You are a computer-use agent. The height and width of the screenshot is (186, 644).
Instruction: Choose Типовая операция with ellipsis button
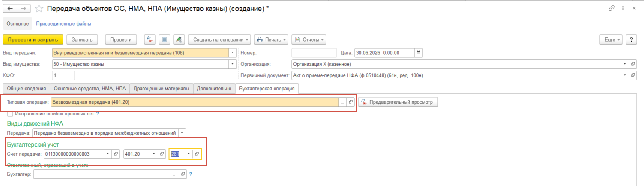coord(342,102)
